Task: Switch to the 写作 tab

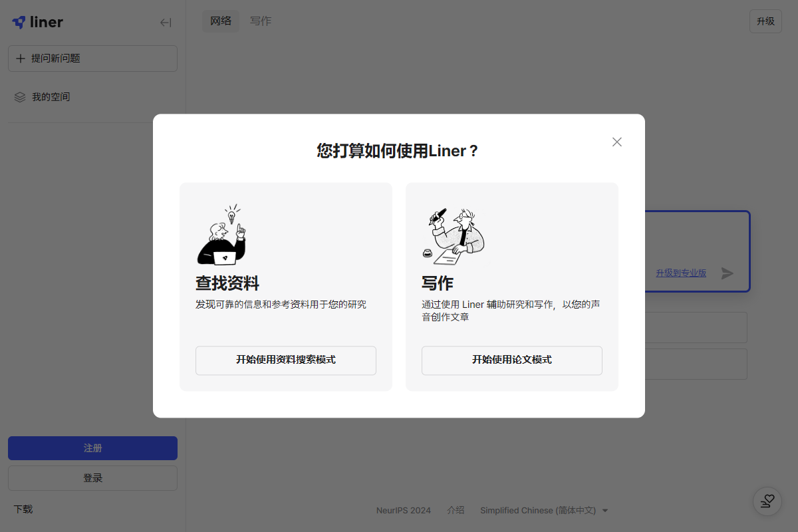Action: tap(261, 21)
